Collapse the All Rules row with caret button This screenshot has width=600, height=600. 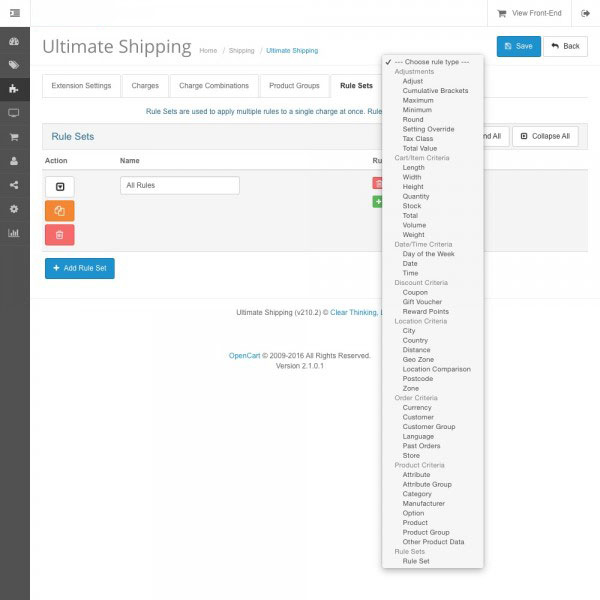[59, 186]
